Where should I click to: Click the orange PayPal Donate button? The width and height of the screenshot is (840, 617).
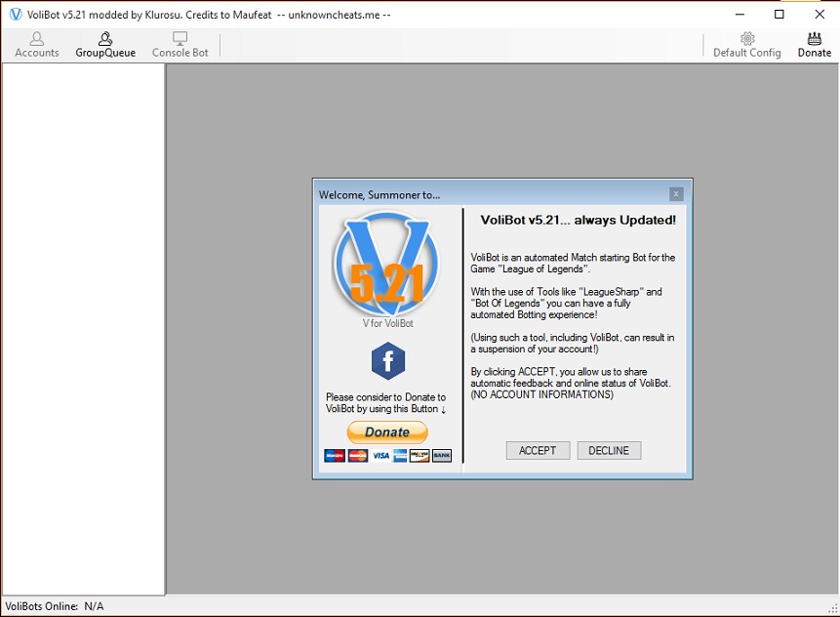point(387,432)
